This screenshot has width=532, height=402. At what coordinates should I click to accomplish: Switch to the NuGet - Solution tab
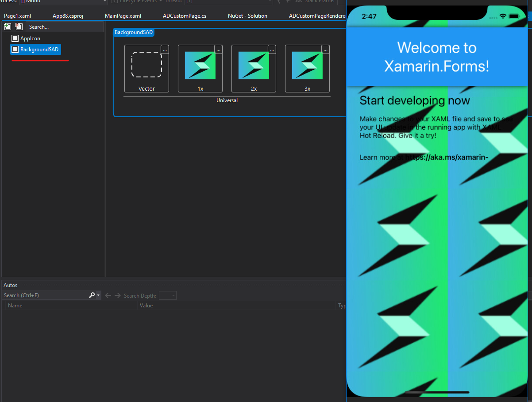(248, 16)
